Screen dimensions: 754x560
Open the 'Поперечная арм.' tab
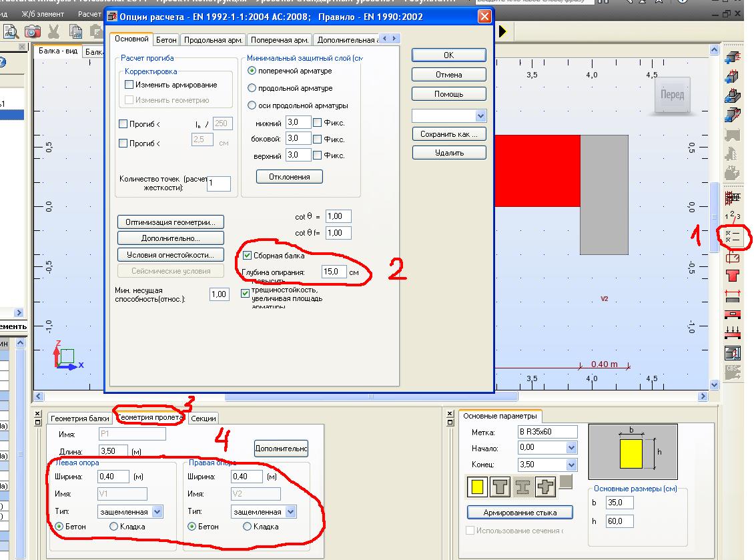click(x=280, y=40)
